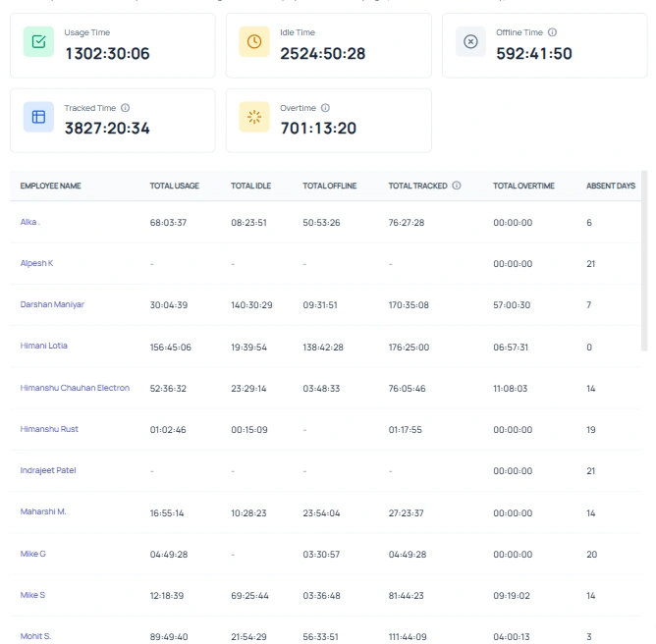
Task: Click Mohit S.'s total usage 89:49:40
Action: (169, 637)
